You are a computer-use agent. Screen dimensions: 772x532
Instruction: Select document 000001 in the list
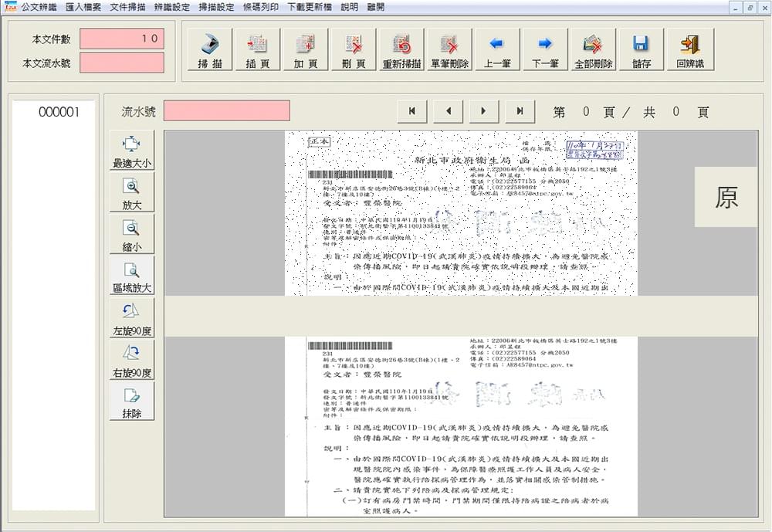tap(59, 113)
